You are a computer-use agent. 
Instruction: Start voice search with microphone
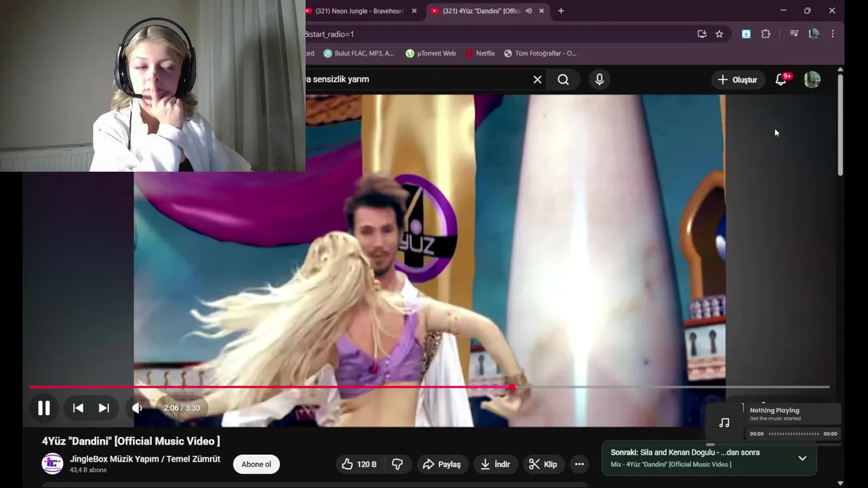click(599, 79)
